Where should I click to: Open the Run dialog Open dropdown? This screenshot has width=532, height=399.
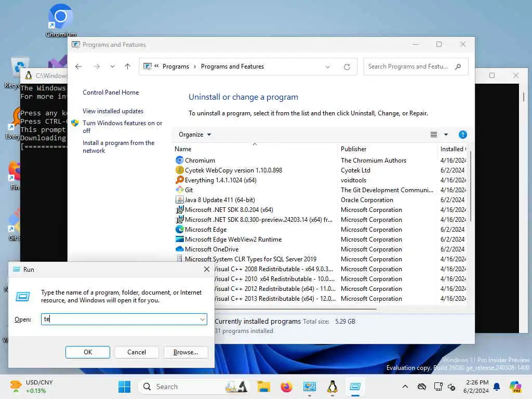pos(203,320)
